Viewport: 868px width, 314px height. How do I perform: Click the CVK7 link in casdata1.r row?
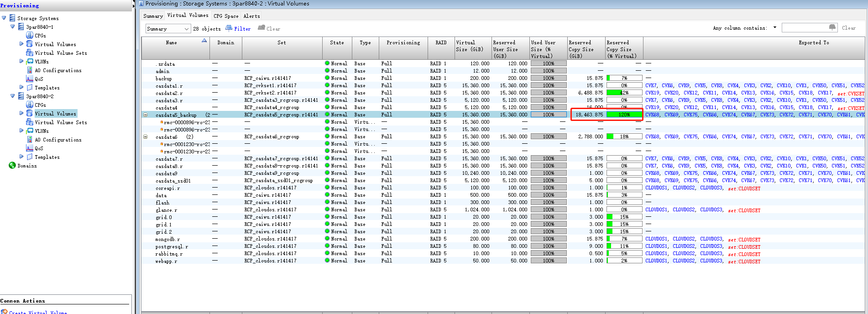pyautogui.click(x=651, y=85)
